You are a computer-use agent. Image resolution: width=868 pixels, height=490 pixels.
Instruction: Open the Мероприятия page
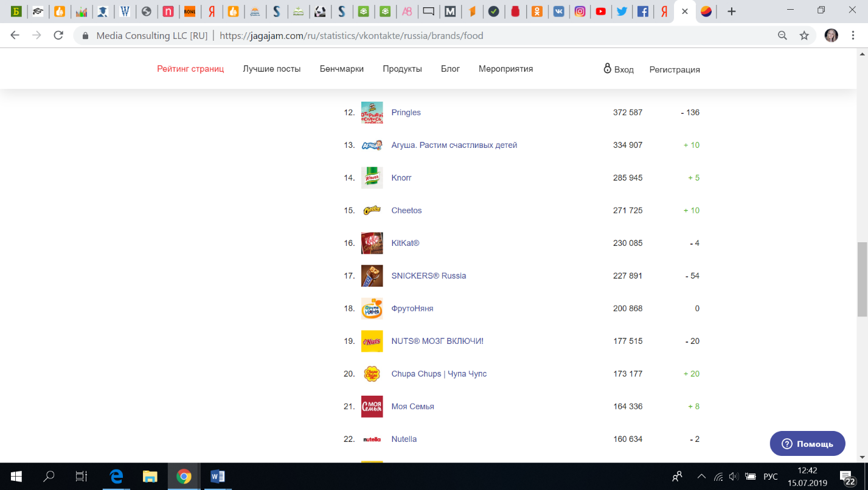(506, 69)
